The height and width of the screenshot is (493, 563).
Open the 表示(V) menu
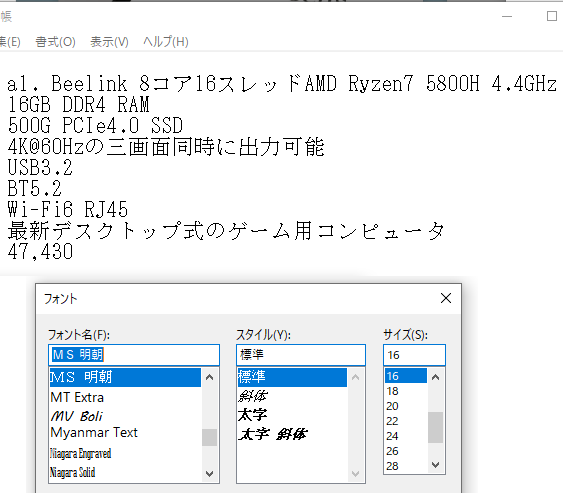pyautogui.click(x=109, y=42)
